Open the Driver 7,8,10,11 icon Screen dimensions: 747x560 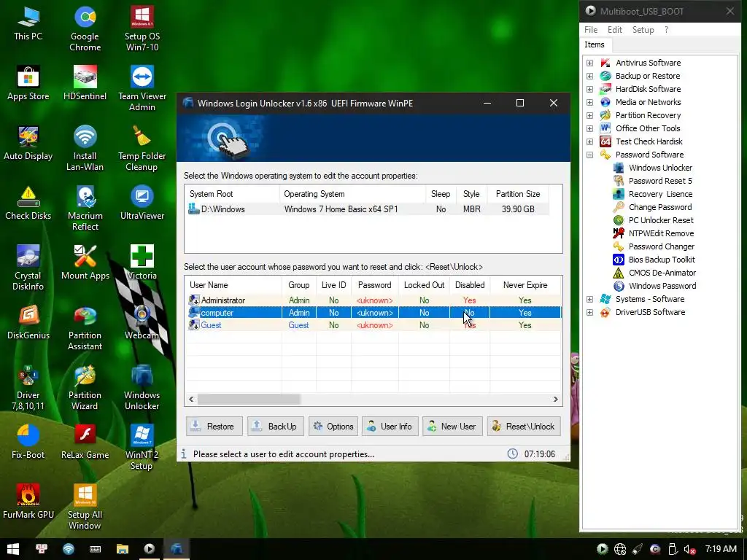click(x=28, y=388)
